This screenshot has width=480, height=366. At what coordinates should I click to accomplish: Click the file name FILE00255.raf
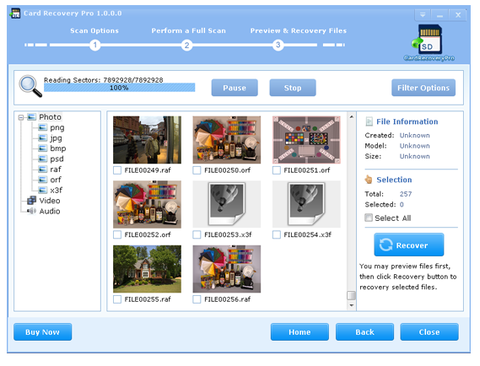(148, 300)
